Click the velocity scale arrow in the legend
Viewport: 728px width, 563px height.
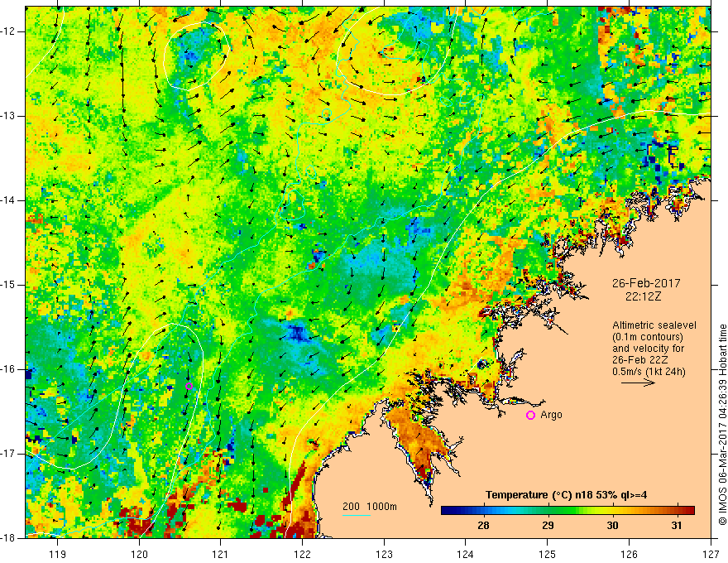[638, 383]
